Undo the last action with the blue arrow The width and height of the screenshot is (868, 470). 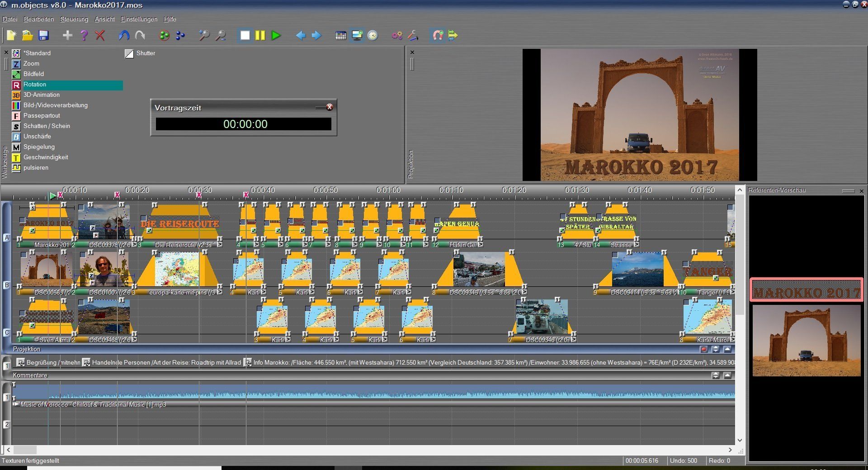point(124,35)
